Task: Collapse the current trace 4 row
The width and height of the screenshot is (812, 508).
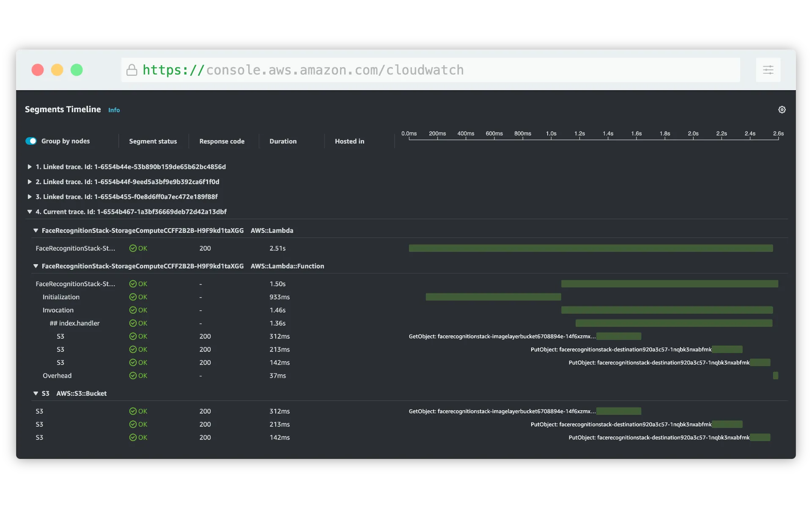Action: 30,212
